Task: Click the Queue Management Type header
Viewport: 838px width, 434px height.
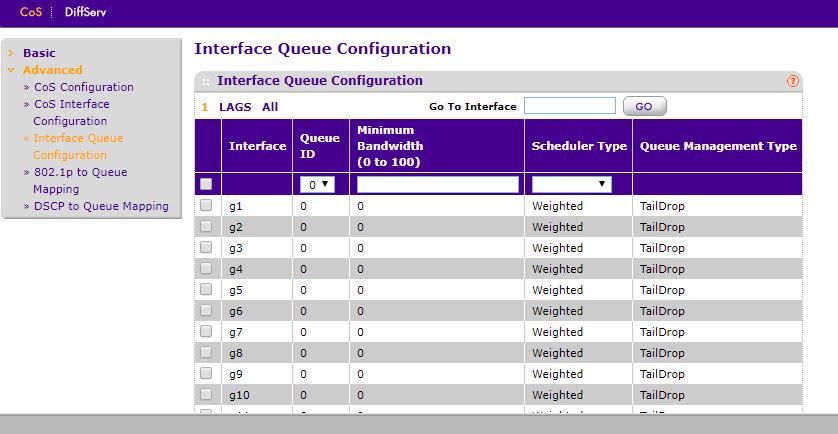Action: point(718,146)
